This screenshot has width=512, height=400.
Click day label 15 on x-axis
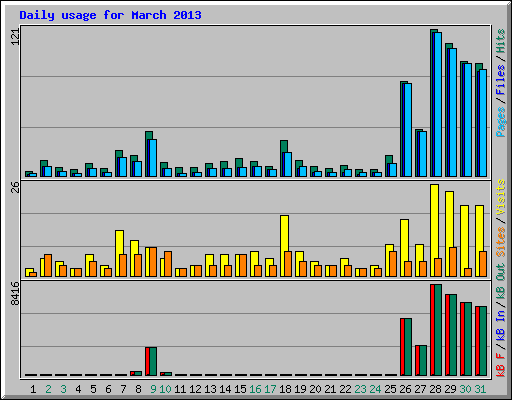tap(240, 389)
